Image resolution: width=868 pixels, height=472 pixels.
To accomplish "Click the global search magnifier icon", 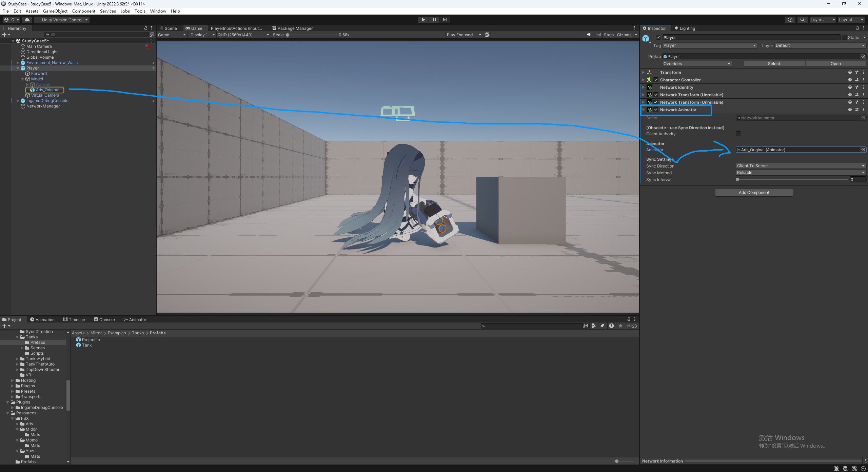I will coord(802,20).
